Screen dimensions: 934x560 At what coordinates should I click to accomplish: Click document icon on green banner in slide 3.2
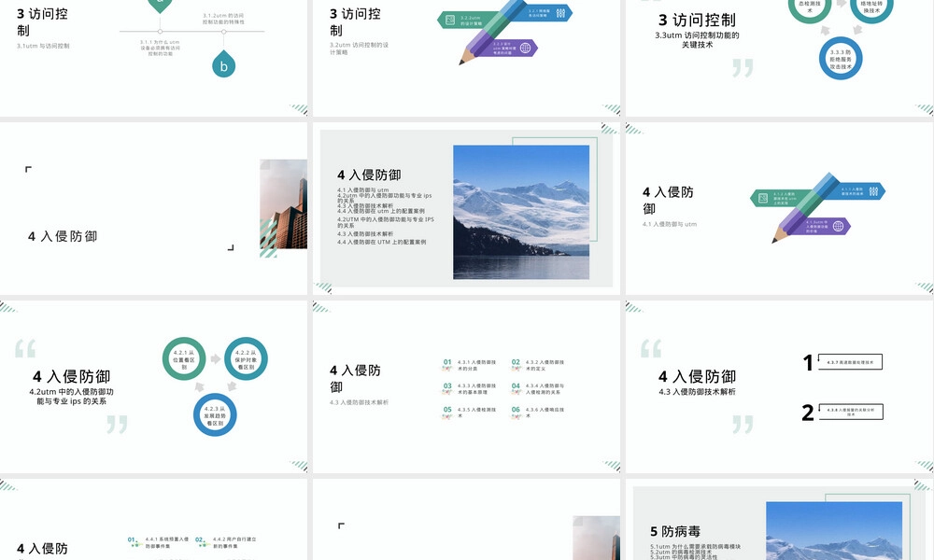tap(450, 21)
